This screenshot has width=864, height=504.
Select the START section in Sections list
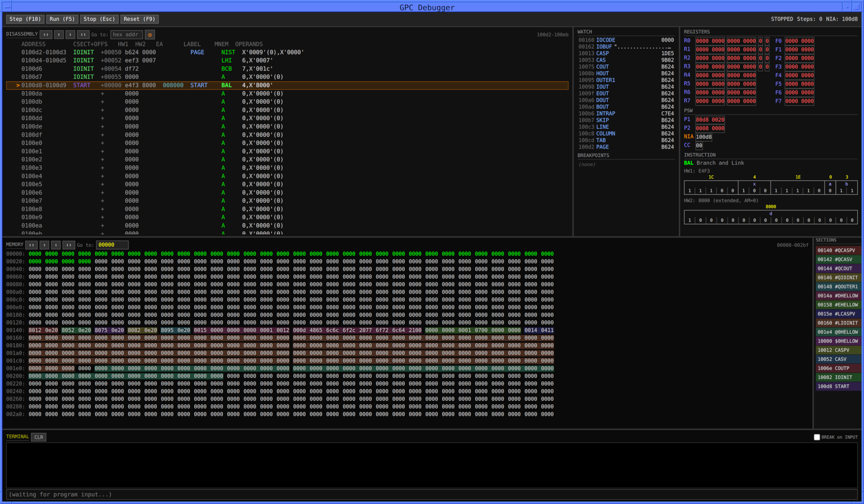click(x=838, y=387)
